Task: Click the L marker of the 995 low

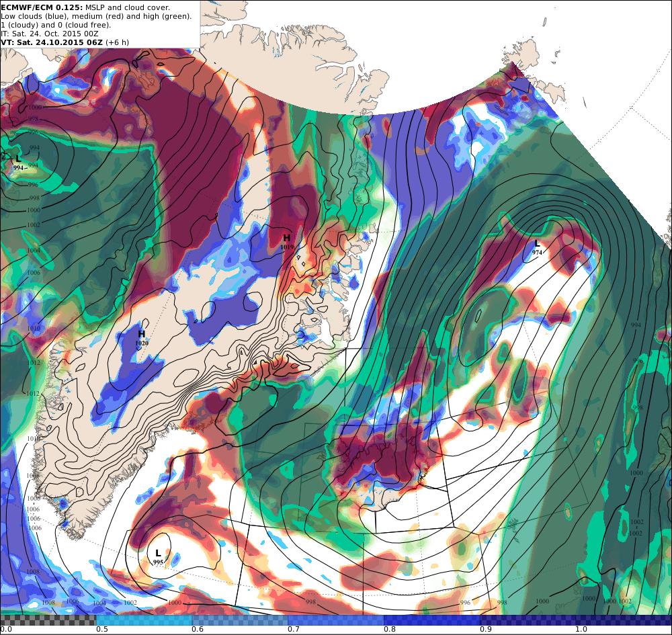Action: click(158, 553)
